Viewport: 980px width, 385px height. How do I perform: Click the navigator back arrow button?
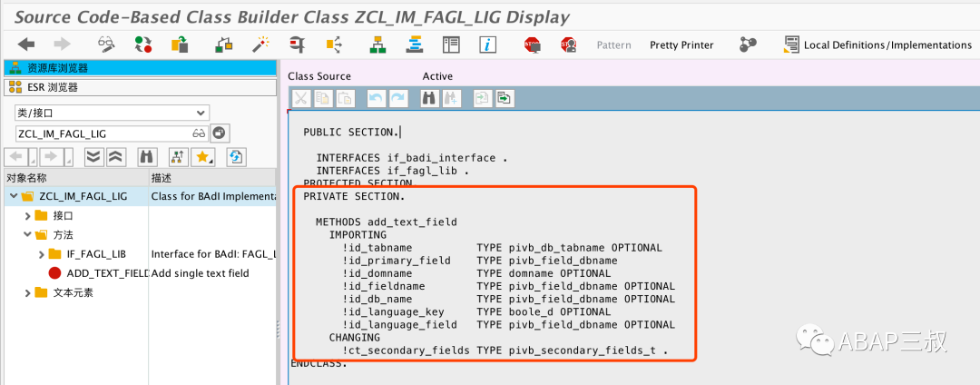[x=15, y=157]
